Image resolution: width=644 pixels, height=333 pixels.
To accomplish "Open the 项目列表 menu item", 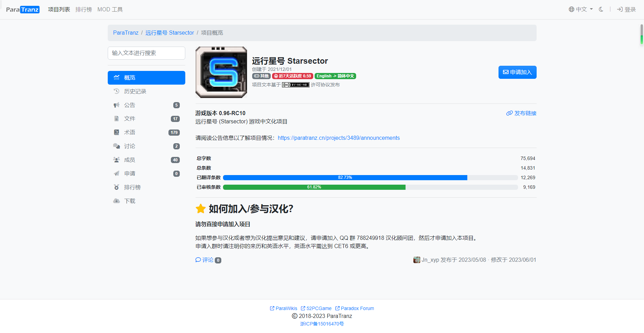I will (59, 9).
